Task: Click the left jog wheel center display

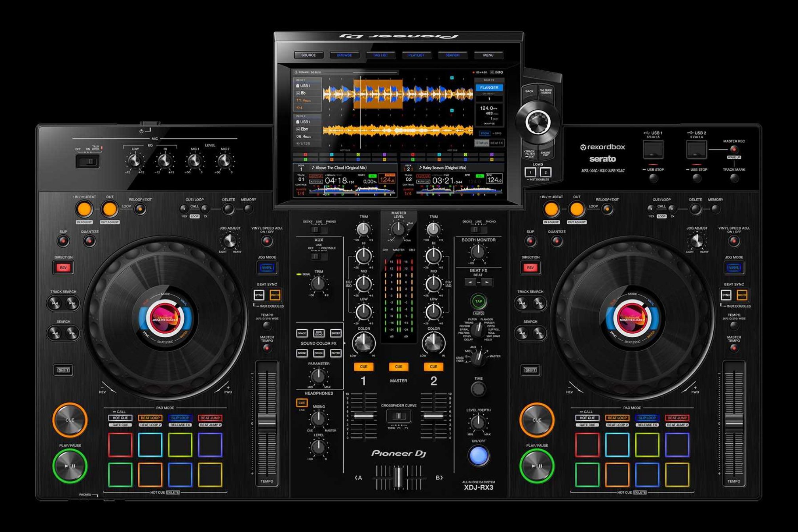Action: 165,318
